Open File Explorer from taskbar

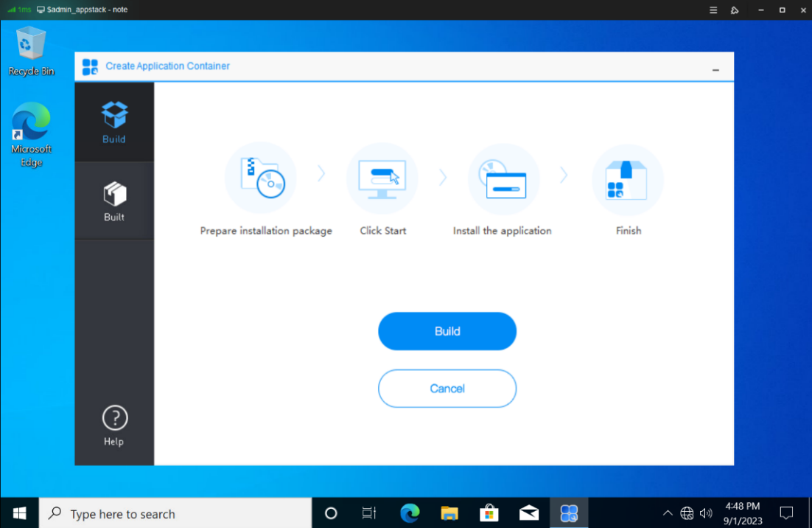449,513
